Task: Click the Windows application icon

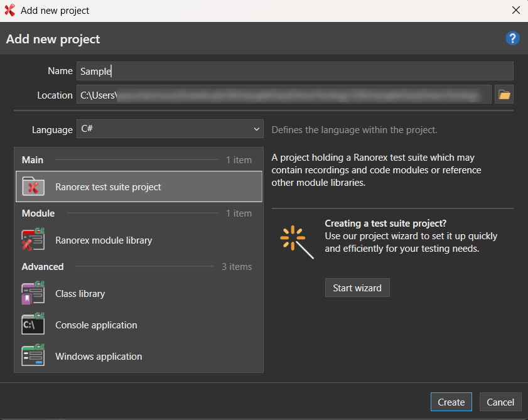Action: (x=33, y=355)
